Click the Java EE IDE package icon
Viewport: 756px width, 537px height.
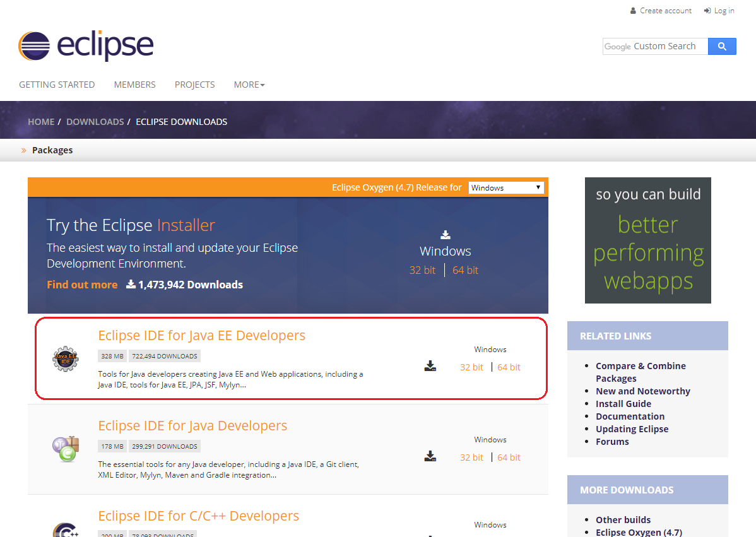coord(66,358)
